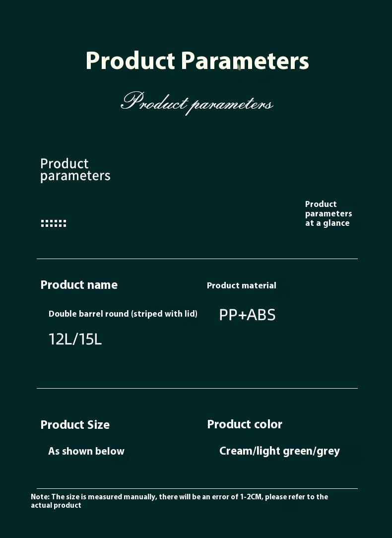Click the divider line above the note
This screenshot has width=392, height=538.
click(197, 488)
